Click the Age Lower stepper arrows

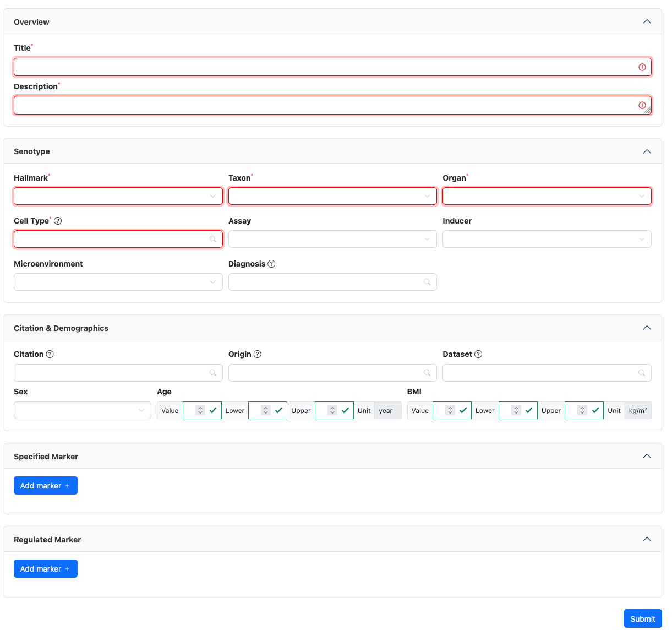266,410
